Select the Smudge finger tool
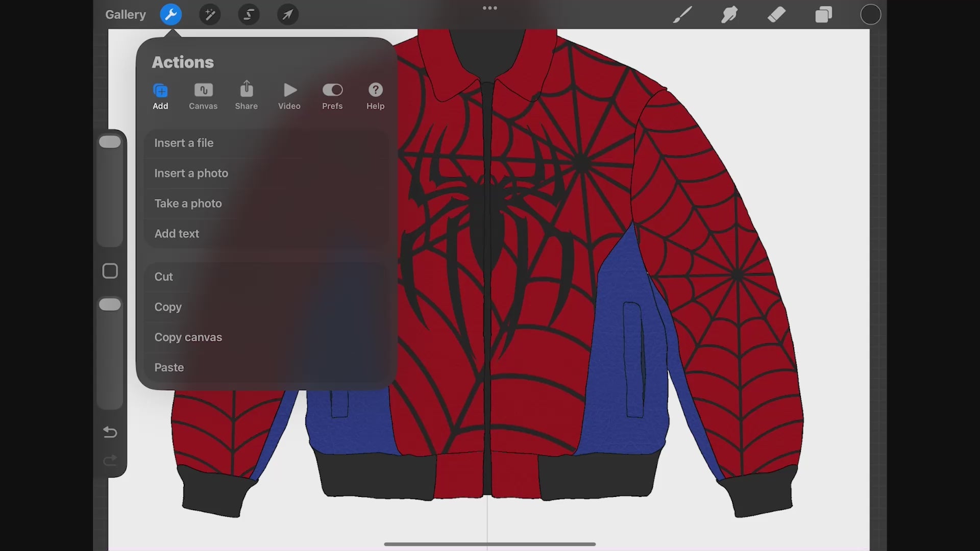This screenshot has width=980, height=551. 729,15
